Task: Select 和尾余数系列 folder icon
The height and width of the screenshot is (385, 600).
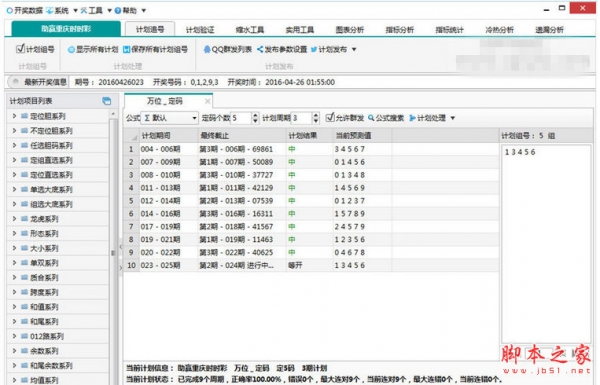Action: pos(24,365)
